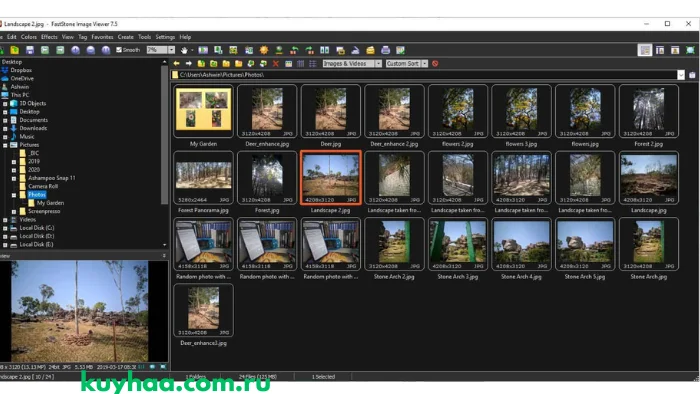The height and width of the screenshot is (394, 700).
Task: Open the Favorites menu
Action: pos(102,37)
